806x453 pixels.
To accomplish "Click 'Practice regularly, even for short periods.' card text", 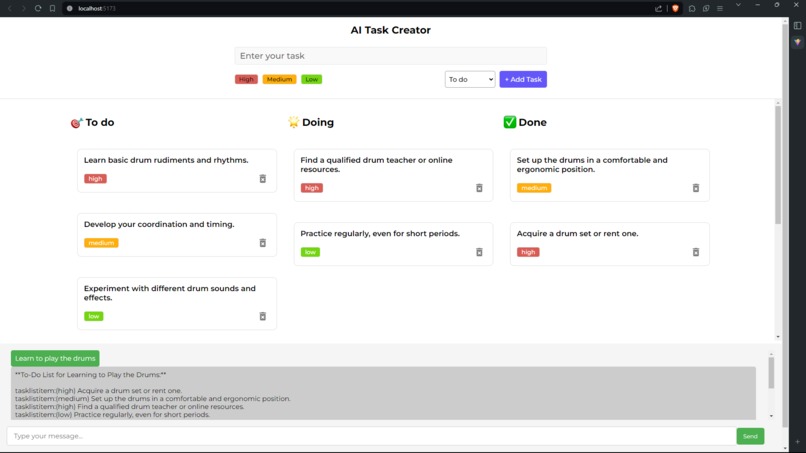I will (380, 233).
